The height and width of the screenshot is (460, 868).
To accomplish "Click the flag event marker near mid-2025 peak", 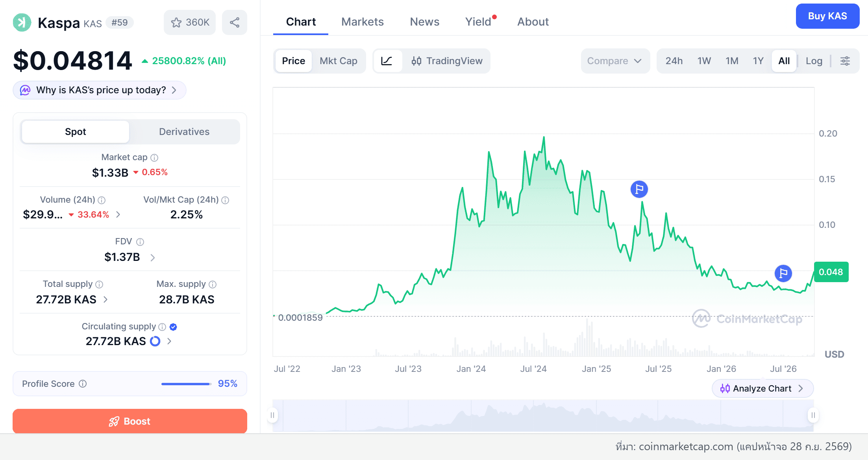I will [639, 189].
